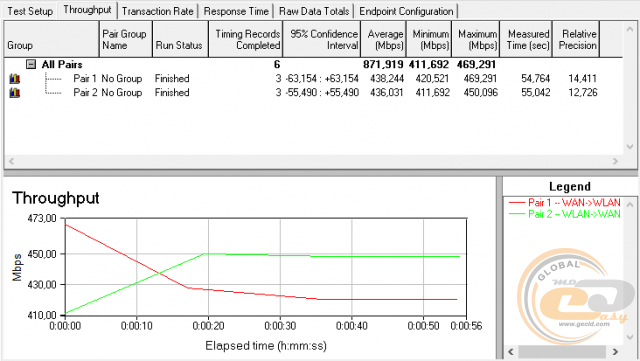Click the Pair 1 chart icon
The width and height of the screenshot is (640, 361).
(x=15, y=78)
